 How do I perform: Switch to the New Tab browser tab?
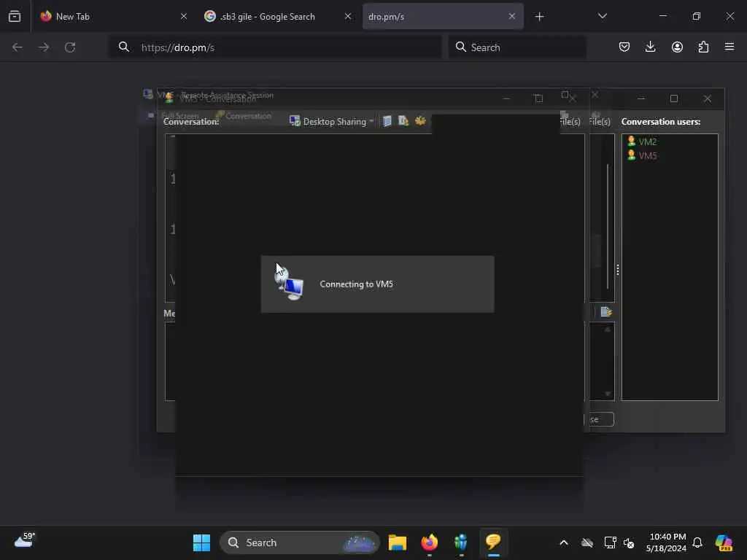coord(113,16)
